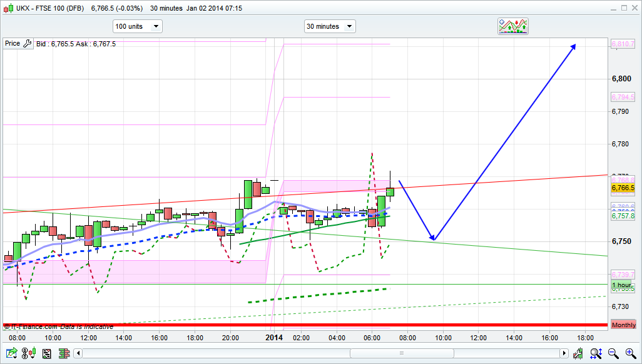Open the indicators and trading systems button
The image size is (642, 364).
(x=513, y=26)
